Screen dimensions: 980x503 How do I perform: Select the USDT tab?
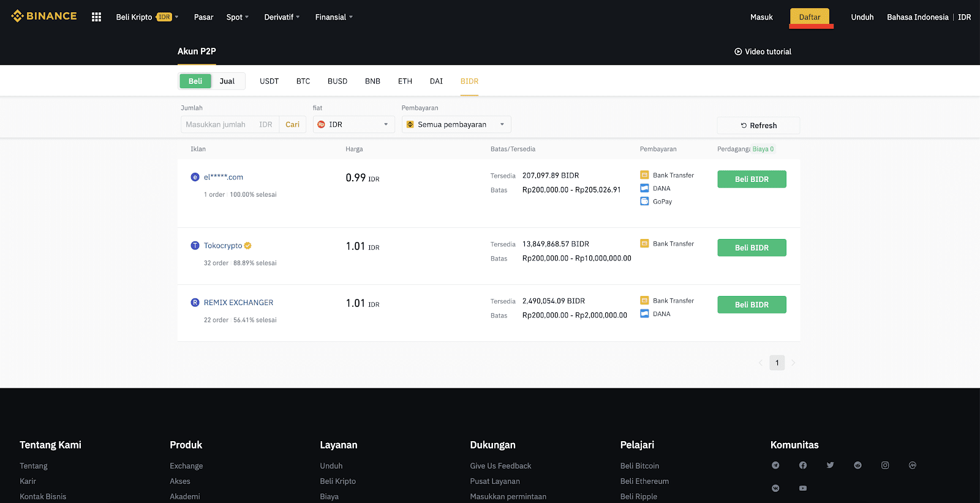pos(269,81)
